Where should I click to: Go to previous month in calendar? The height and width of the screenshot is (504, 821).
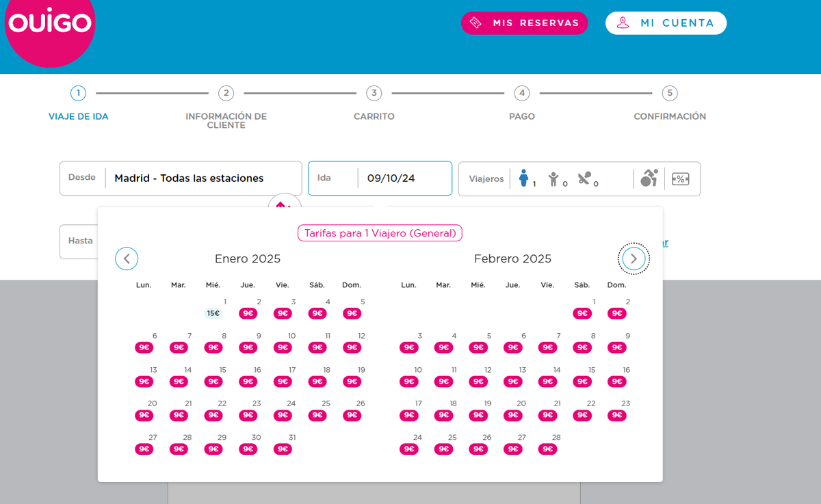[x=127, y=258]
